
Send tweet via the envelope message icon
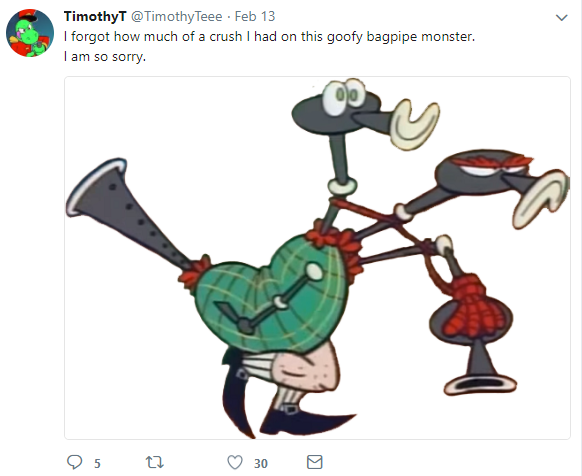pyautogui.click(x=315, y=462)
